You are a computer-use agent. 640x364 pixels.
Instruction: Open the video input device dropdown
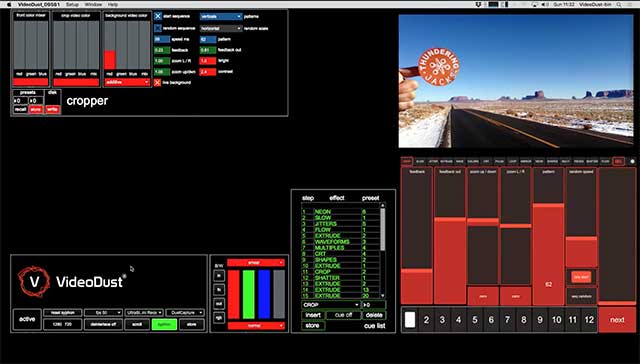[144, 313]
